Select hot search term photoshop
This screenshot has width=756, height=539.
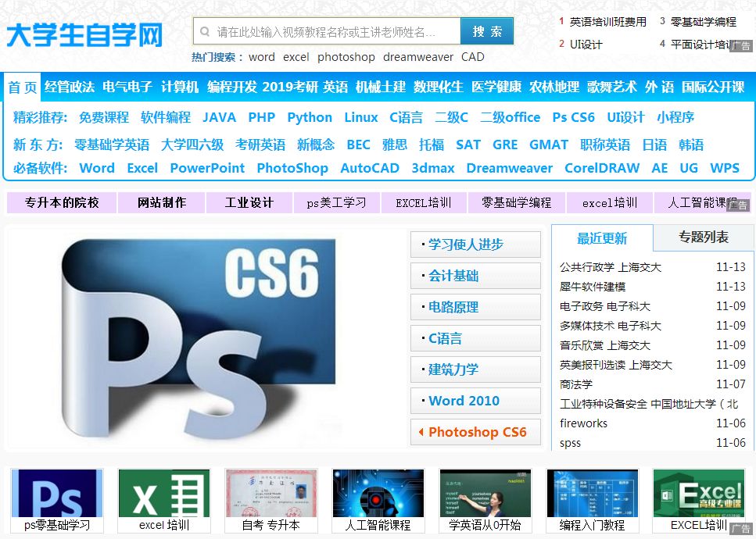(x=346, y=57)
